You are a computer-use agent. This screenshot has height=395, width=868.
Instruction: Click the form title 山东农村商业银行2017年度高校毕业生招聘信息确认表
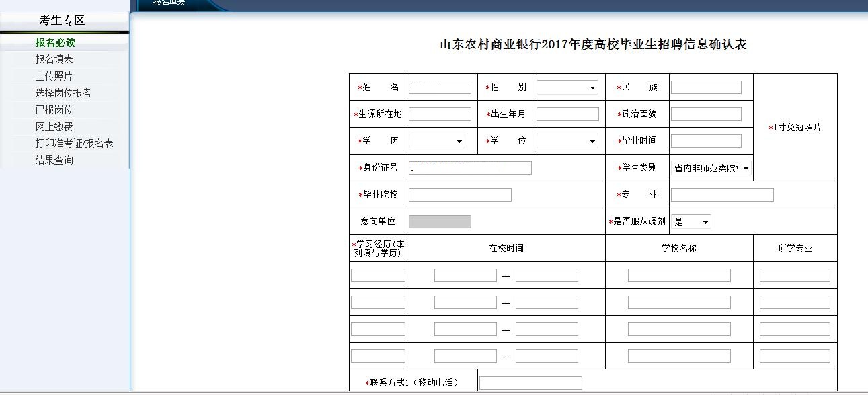[x=593, y=45]
